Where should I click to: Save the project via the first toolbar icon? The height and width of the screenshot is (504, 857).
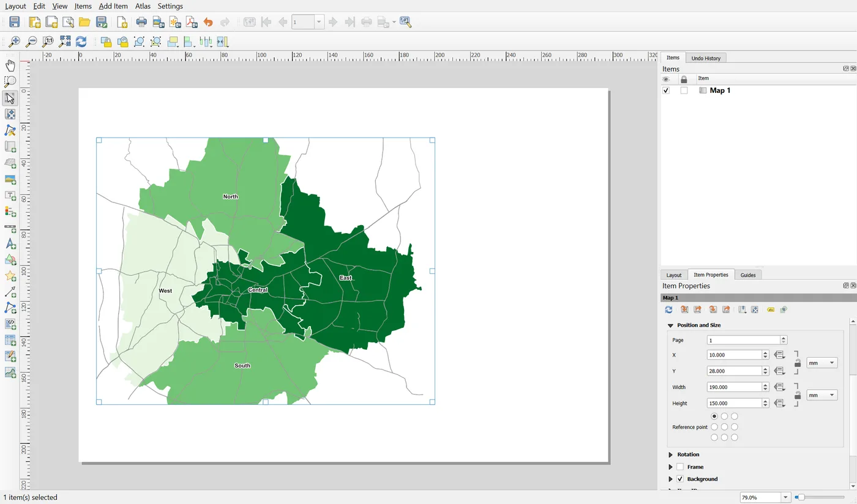coord(14,23)
